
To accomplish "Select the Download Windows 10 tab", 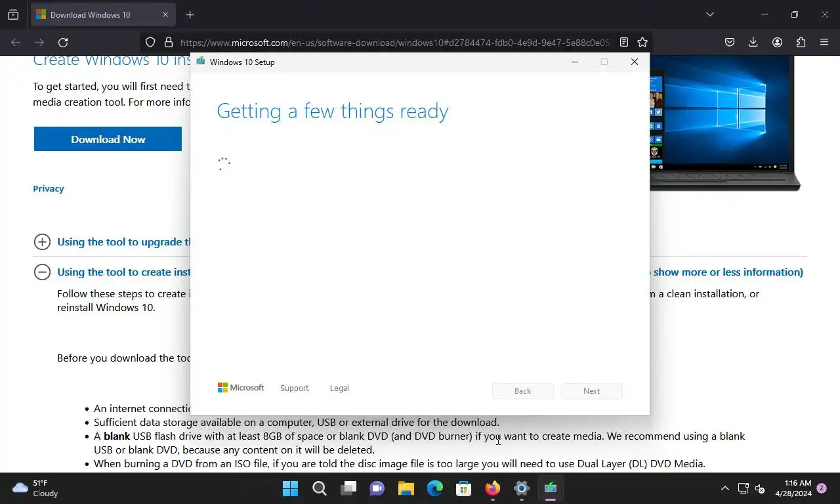I will coord(102,14).
